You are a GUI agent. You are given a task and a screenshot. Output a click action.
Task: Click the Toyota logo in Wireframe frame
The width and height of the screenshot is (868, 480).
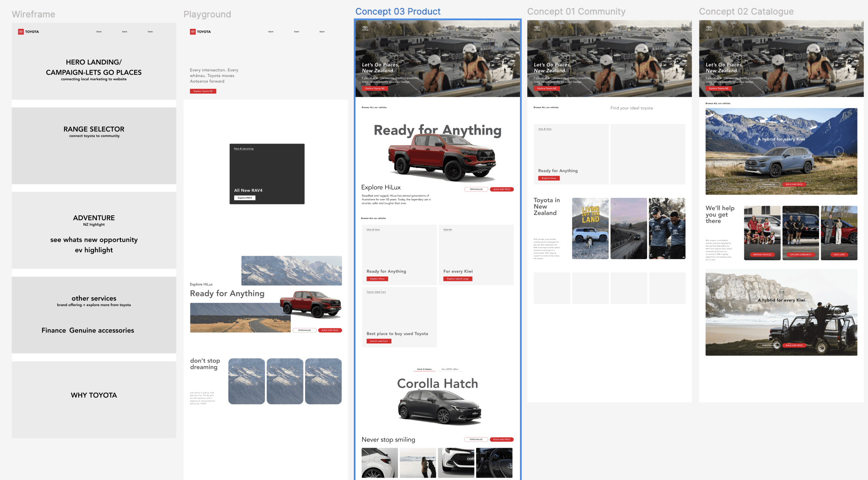click(28, 32)
